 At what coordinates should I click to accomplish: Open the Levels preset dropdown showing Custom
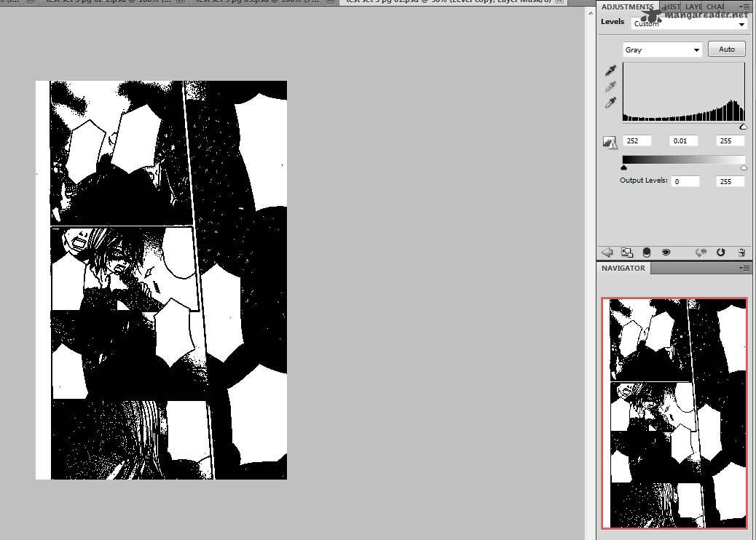pyautogui.click(x=690, y=23)
